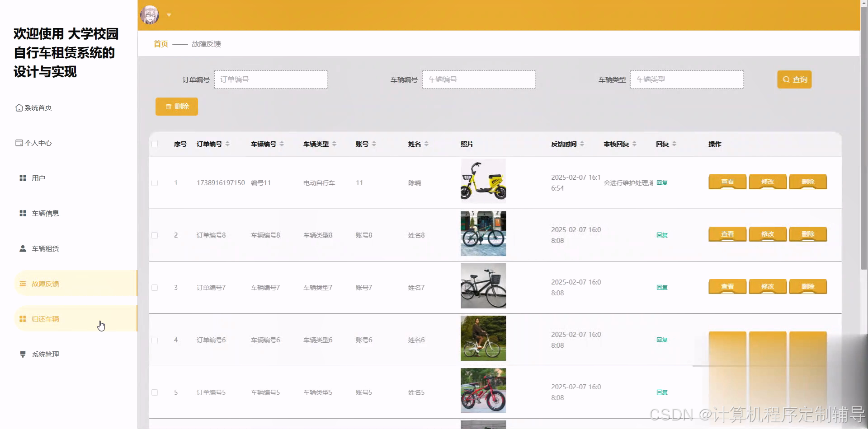
Task: Click the 车辆信息 sidebar icon
Action: coord(23,213)
